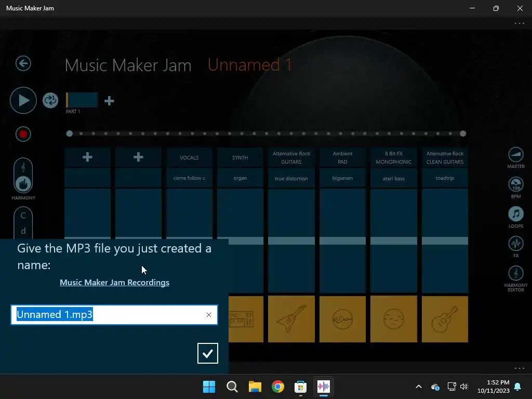Adjust the GUITARS track volume fader

pos(291,241)
